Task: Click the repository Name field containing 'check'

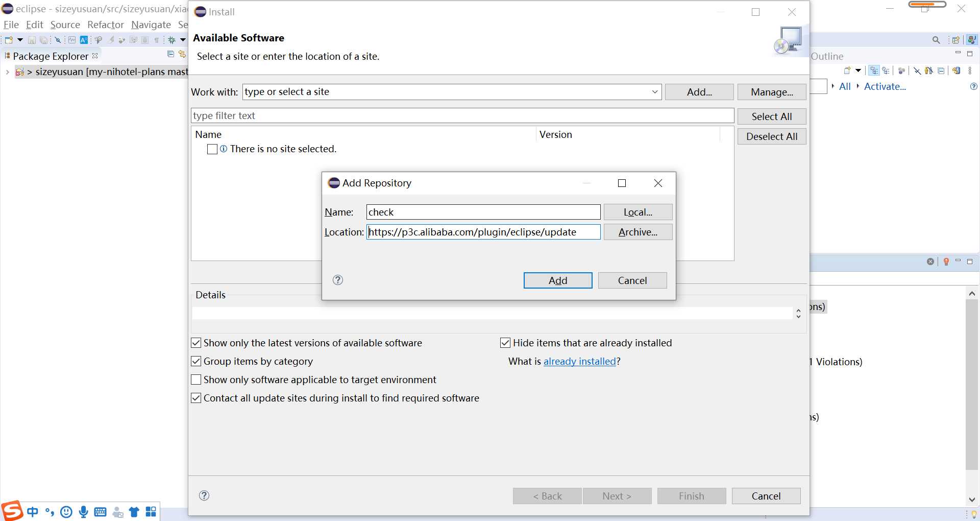Action: (483, 212)
